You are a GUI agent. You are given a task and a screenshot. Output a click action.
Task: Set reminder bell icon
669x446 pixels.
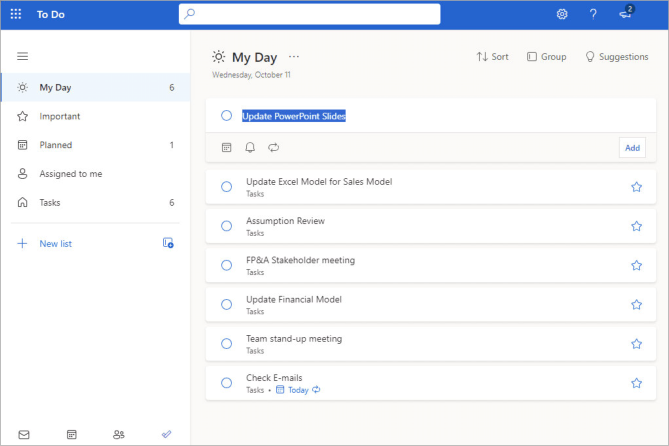coord(250,148)
